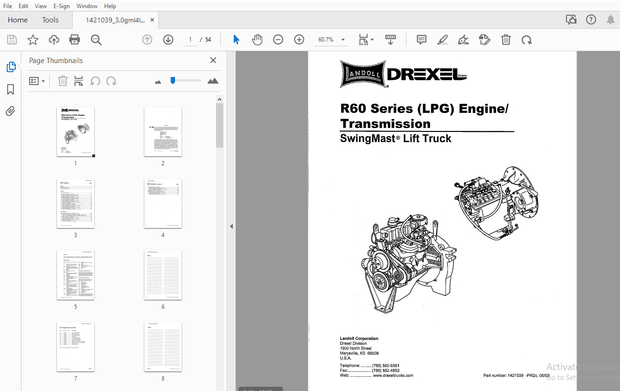This screenshot has width=620, height=391.
Task: Select page 3 thumbnail
Action: coord(76,204)
